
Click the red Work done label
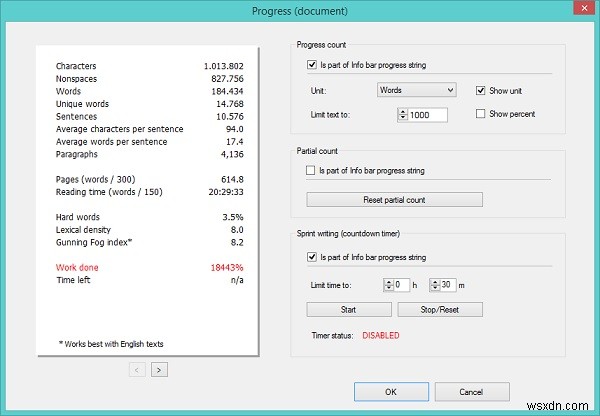click(77, 268)
